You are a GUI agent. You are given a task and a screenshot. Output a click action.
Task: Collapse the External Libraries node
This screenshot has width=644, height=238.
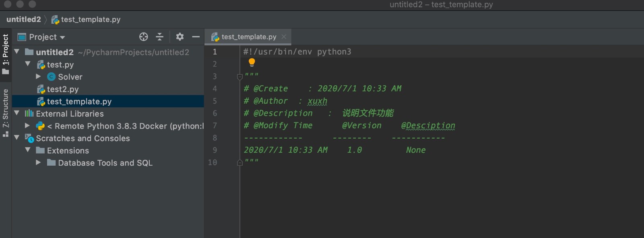point(17,113)
